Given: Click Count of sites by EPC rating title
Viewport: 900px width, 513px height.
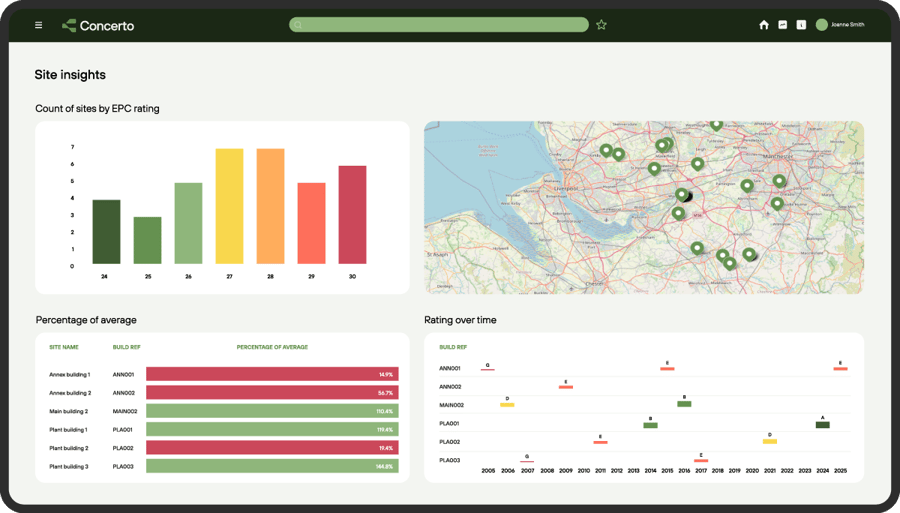Looking at the screenshot, I should (x=98, y=108).
